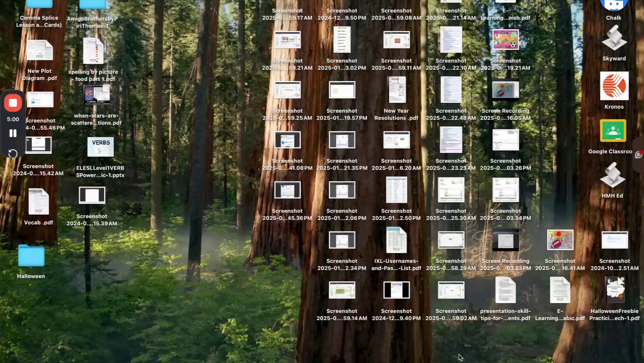Select Screen Recording ending 03.23 PM
Image resolution: width=644 pixels, height=363 pixels.
(505, 240)
